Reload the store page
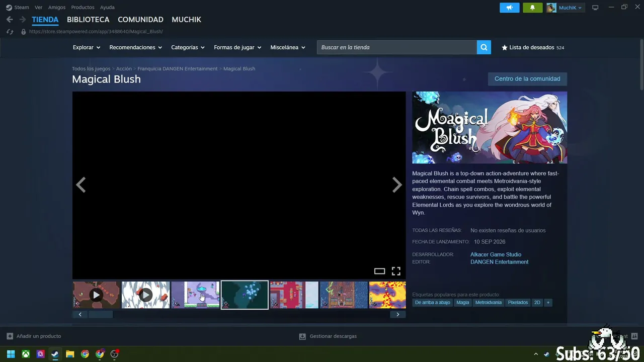644x362 pixels. pos(10,32)
